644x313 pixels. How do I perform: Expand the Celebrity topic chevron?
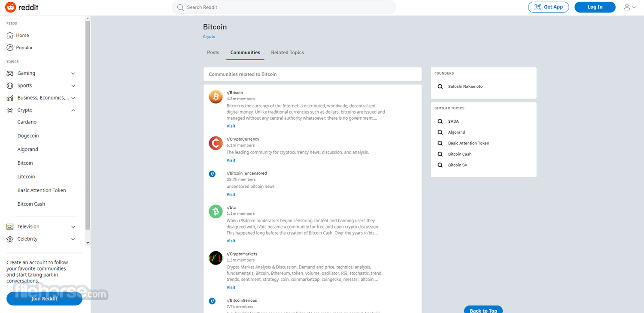pos(73,239)
